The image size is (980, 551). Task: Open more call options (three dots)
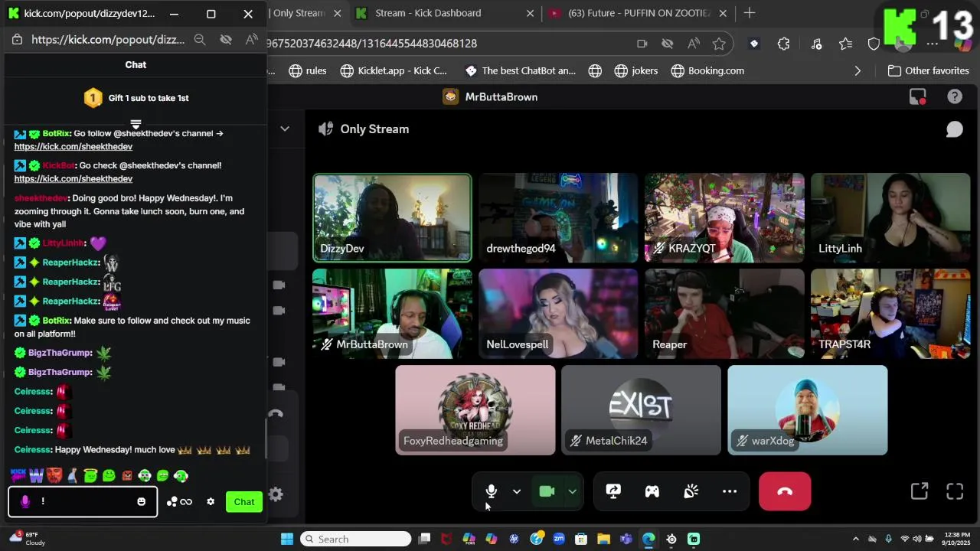pyautogui.click(x=730, y=491)
